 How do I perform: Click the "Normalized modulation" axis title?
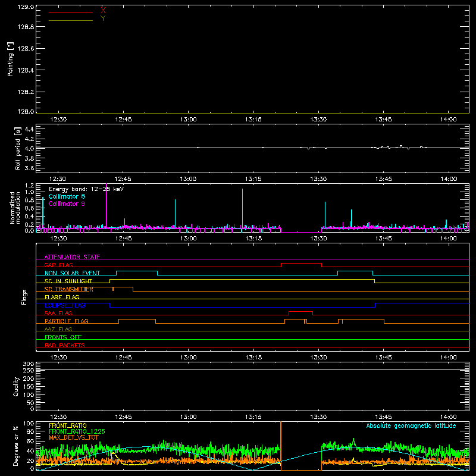coord(15,208)
